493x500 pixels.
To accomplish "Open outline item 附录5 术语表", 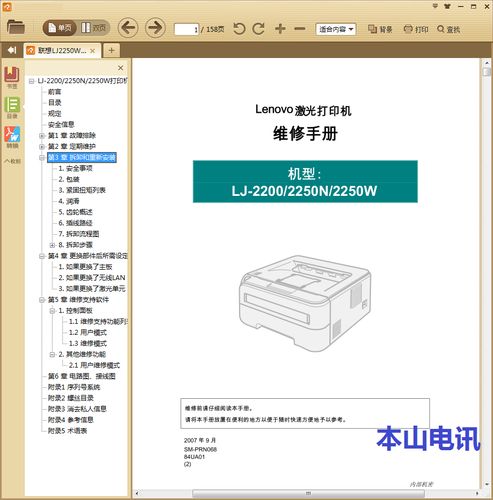I will [67, 431].
